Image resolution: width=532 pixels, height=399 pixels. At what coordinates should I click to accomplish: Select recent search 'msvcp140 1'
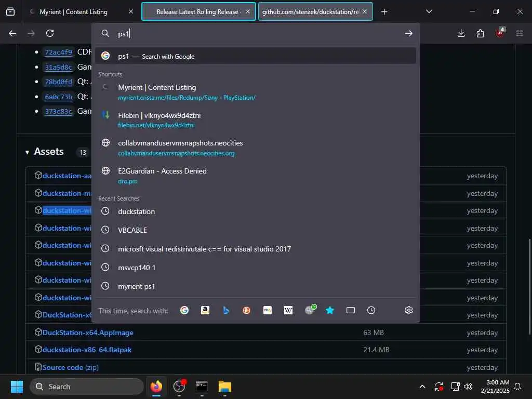click(x=256, y=268)
